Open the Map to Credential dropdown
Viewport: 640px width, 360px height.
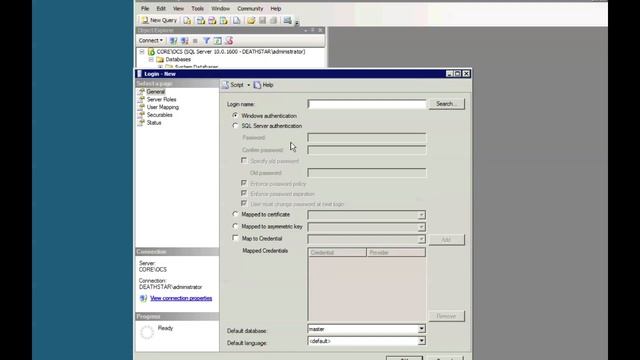tap(421, 240)
